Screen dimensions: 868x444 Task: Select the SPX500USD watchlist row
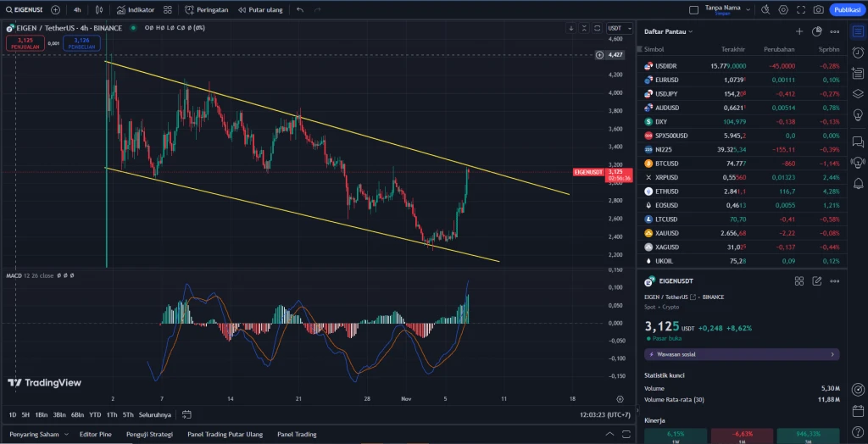[742, 136]
